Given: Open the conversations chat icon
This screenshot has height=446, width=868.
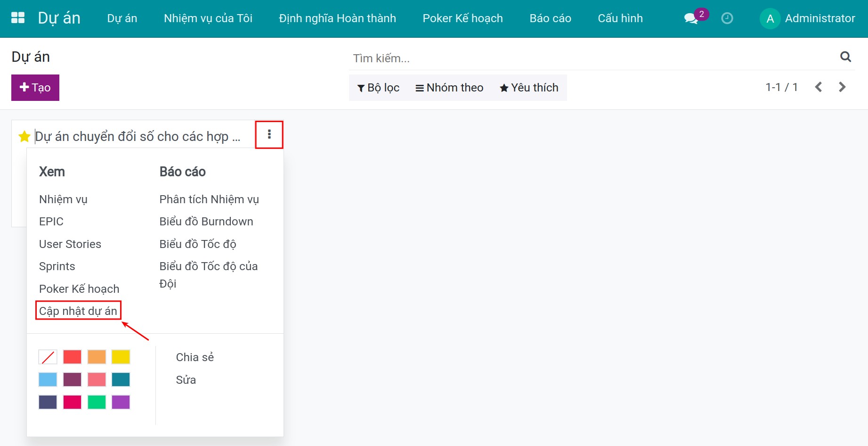Looking at the screenshot, I should 690,18.
